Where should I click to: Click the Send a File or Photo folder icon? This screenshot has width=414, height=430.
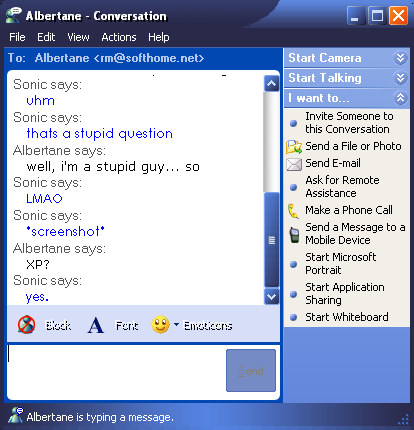(x=294, y=147)
